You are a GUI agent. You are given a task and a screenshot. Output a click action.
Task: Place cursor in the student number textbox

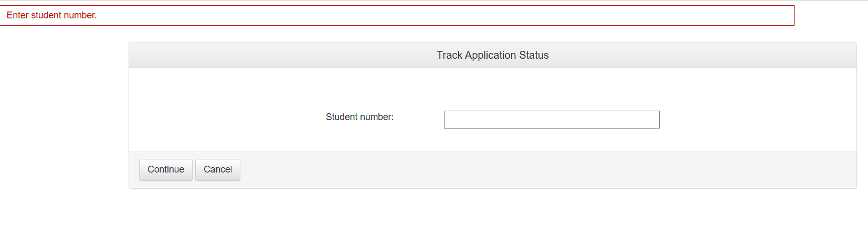551,120
